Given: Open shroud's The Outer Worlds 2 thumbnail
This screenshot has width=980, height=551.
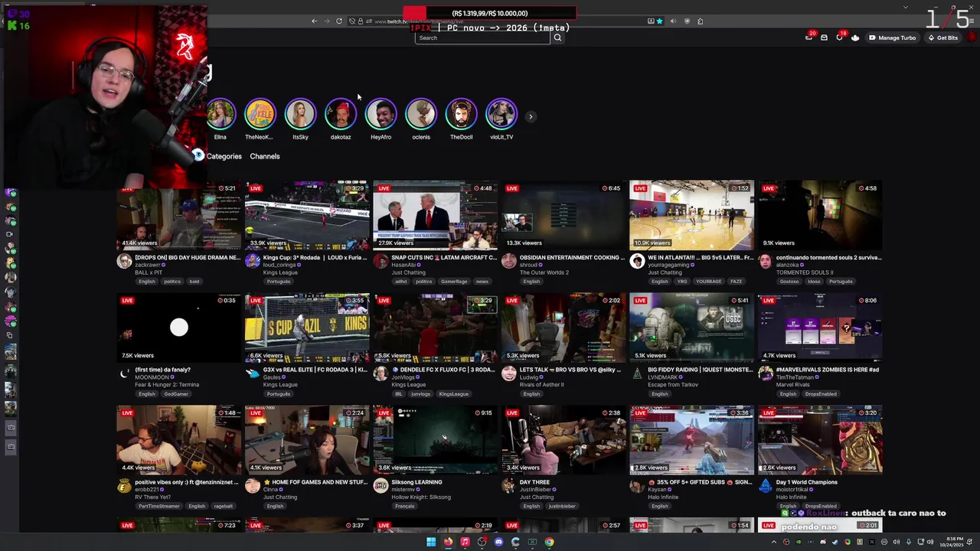Looking at the screenshot, I should click(x=563, y=215).
